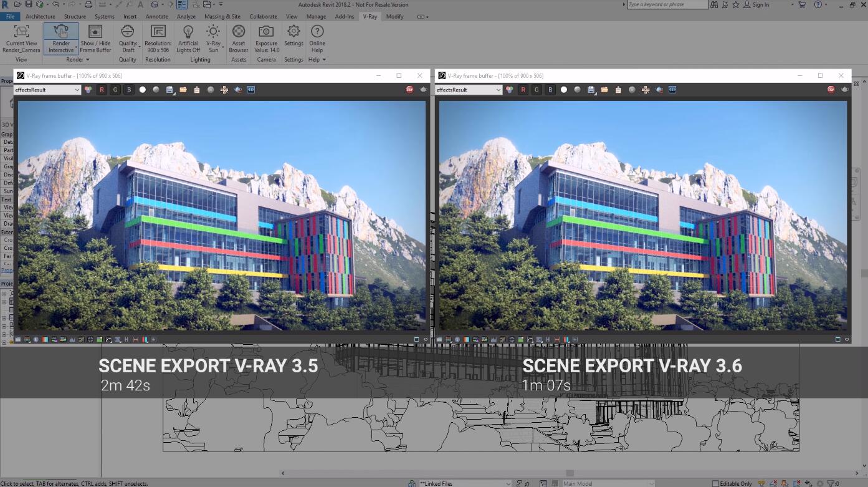
Task: Click the Current View Render_Camera button
Action: (21, 39)
